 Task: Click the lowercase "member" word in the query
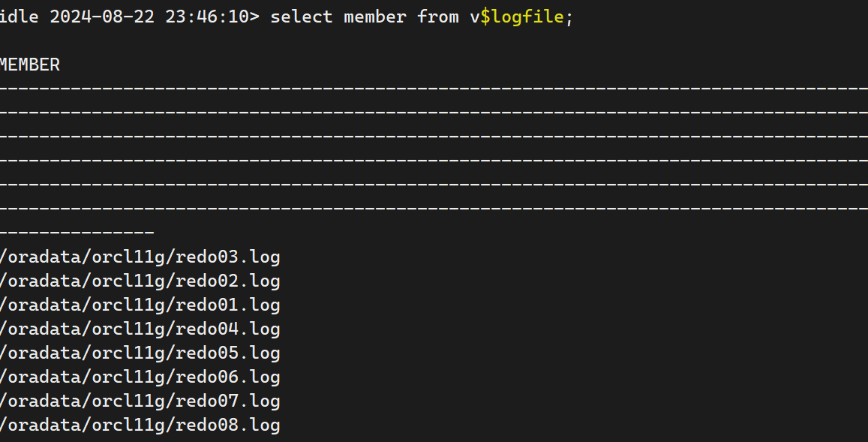pos(375,17)
